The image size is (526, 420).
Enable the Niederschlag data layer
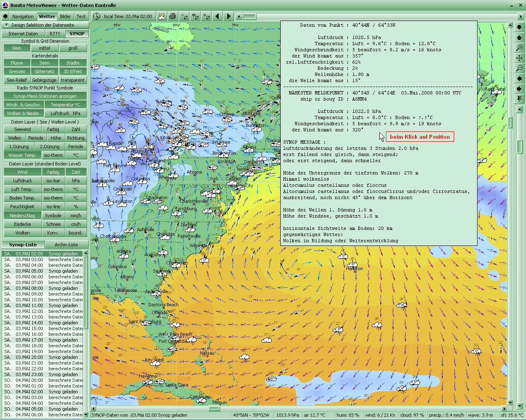[23, 216]
